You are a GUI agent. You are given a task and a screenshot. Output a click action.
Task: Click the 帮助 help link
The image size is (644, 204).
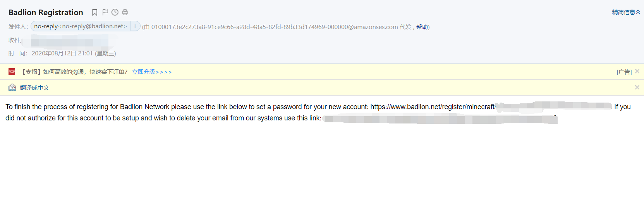[422, 27]
